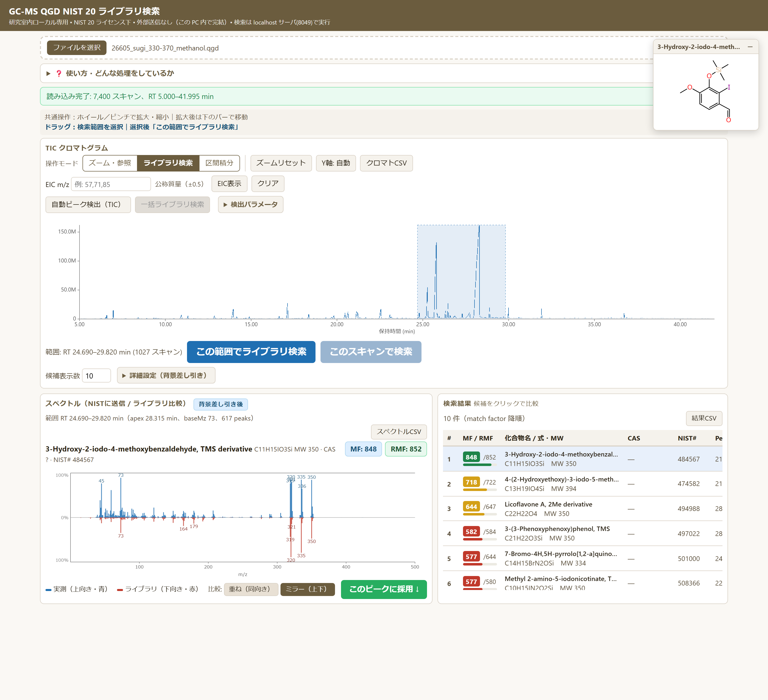Click このスキャンで検索 button
The width and height of the screenshot is (768, 700).
(x=371, y=352)
